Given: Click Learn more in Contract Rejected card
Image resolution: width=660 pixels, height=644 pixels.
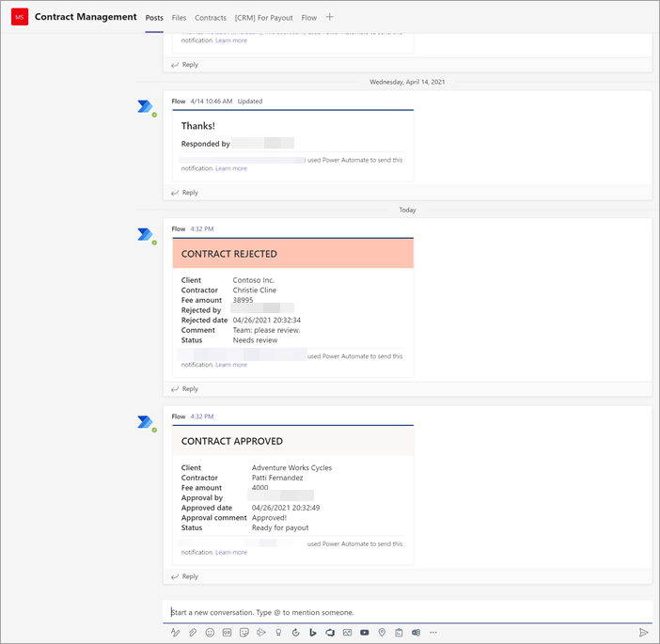Looking at the screenshot, I should pos(231,365).
